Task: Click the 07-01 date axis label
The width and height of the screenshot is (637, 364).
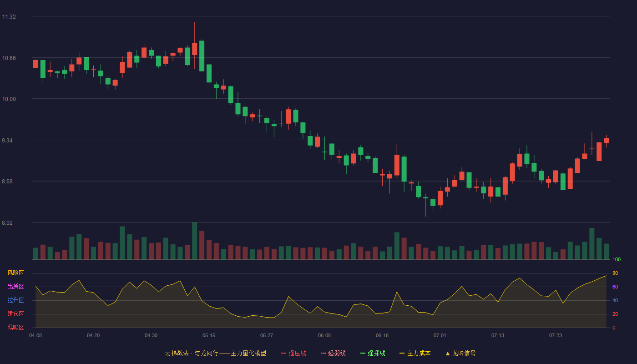Action: pyautogui.click(x=440, y=335)
